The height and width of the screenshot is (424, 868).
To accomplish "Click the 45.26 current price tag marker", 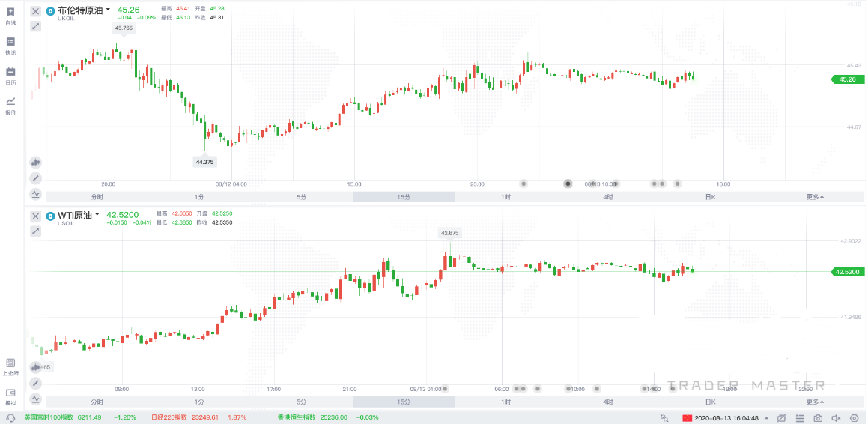I will point(847,79).
